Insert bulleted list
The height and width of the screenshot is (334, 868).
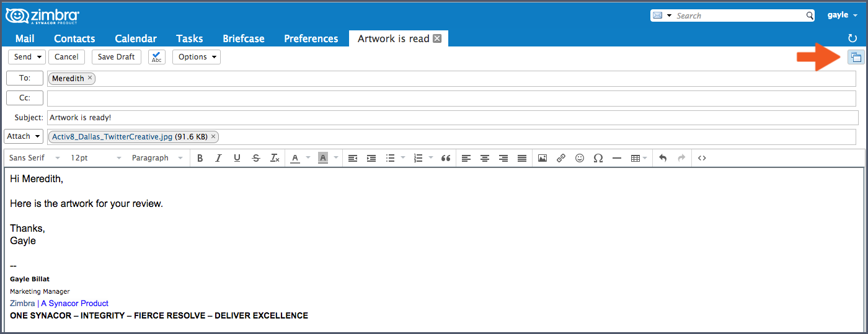coord(390,158)
